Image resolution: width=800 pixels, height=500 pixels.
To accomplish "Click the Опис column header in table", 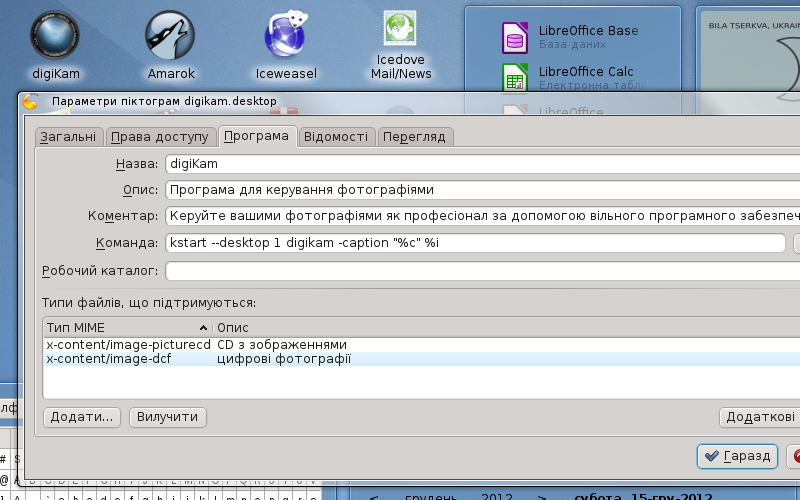I will tap(507, 328).
